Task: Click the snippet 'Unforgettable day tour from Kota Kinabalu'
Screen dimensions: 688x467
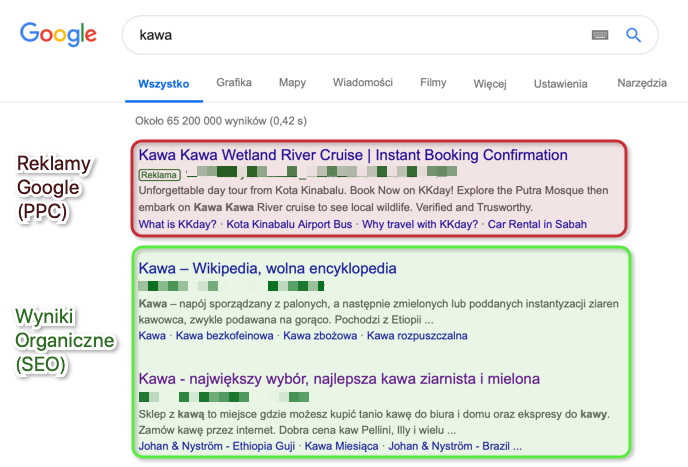Action: (x=373, y=199)
